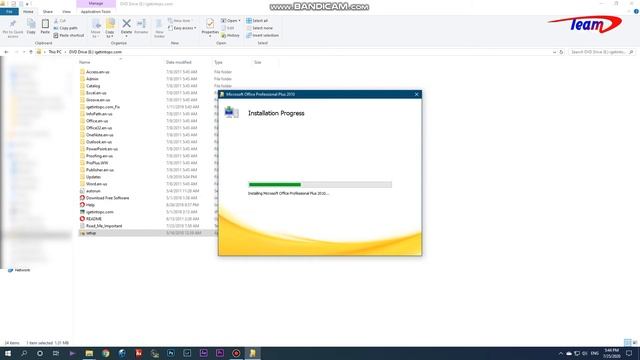Open the Open dropdown in ribbon

point(231,21)
